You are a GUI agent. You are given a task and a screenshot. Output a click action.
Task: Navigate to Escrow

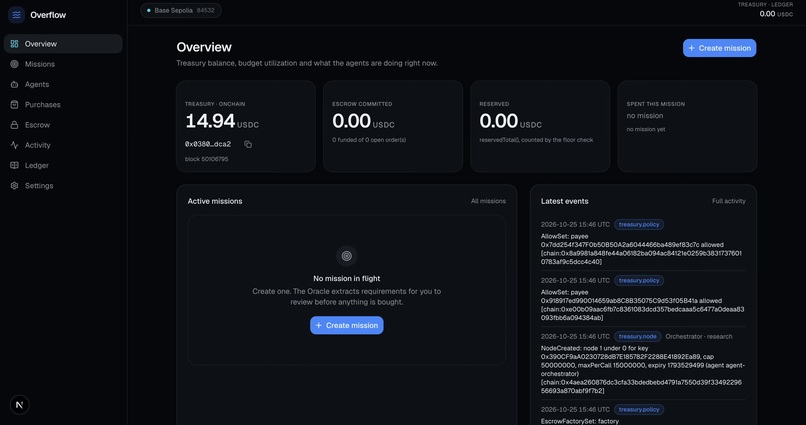point(63,125)
